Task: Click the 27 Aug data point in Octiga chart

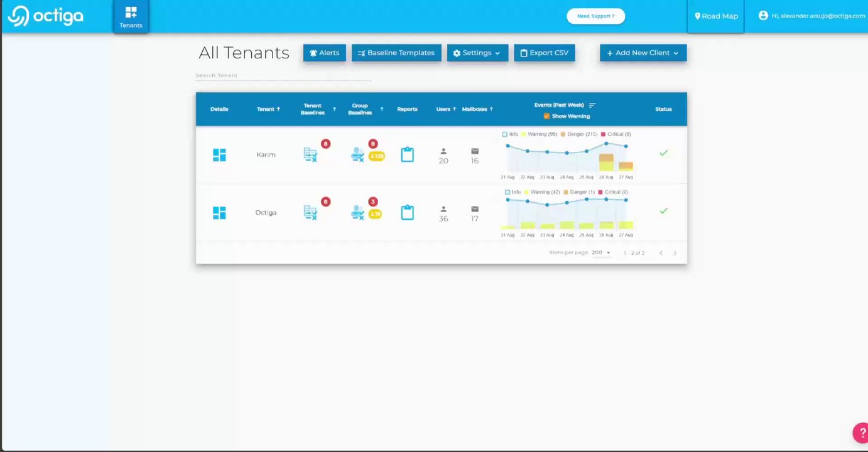Action: pos(626,200)
